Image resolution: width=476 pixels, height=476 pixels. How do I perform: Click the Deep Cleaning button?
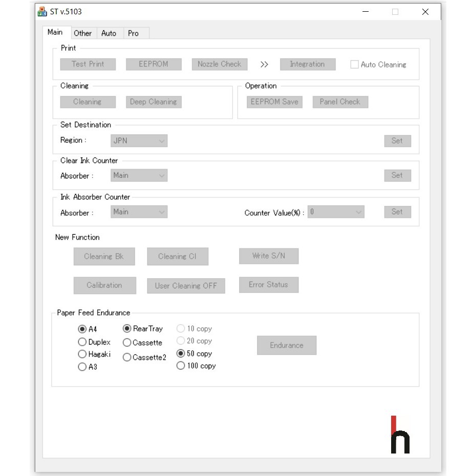click(153, 102)
